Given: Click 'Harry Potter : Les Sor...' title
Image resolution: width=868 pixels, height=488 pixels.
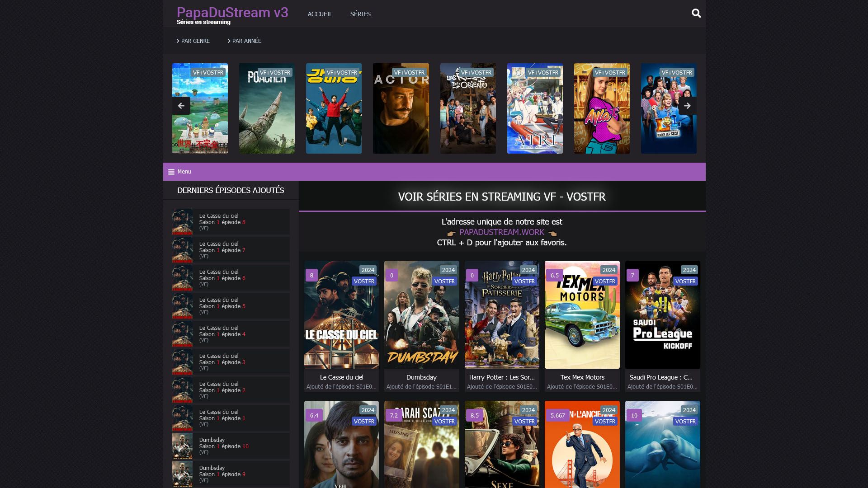Looking at the screenshot, I should point(502,377).
